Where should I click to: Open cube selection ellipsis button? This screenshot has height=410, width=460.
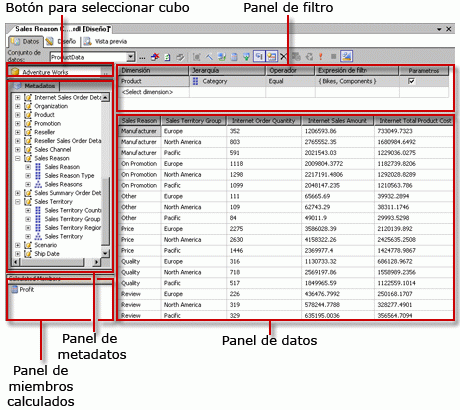105,72
